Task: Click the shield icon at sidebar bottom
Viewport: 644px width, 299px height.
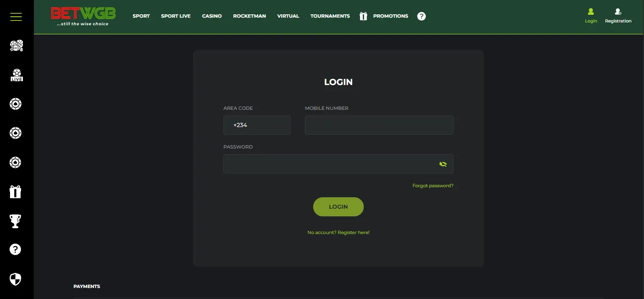Action: 16,279
